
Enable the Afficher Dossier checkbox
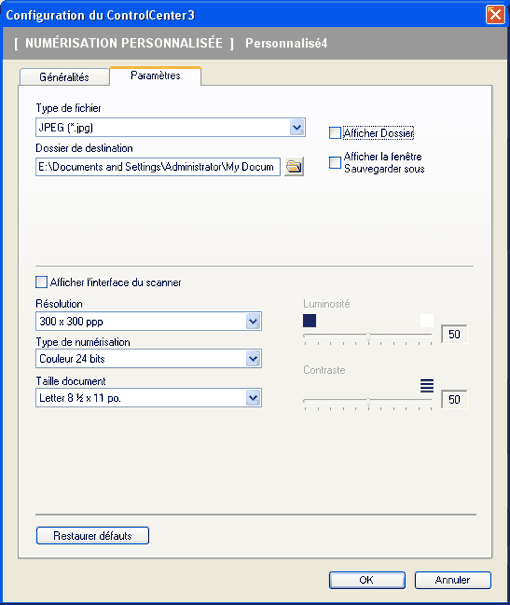(335, 133)
